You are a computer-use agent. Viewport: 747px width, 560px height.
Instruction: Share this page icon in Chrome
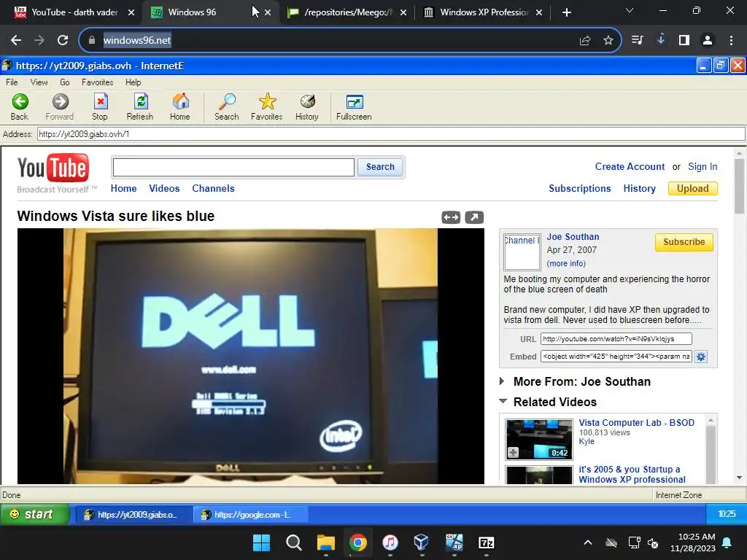585,41
